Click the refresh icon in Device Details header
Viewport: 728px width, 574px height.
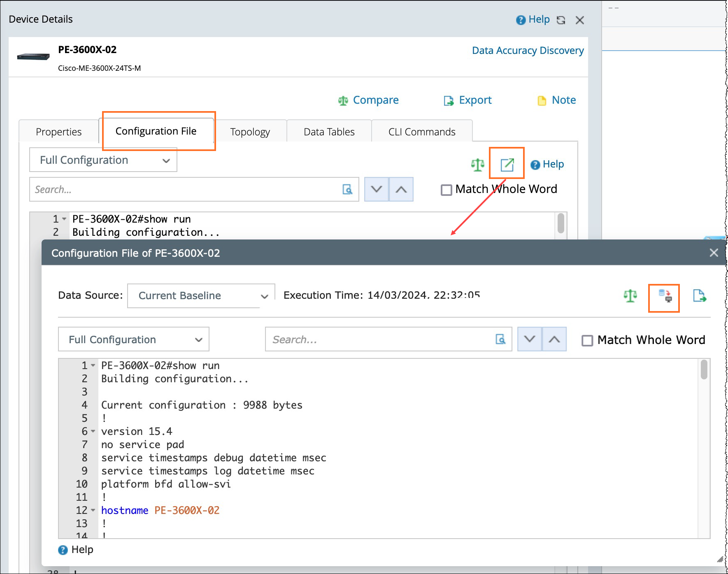click(x=561, y=20)
